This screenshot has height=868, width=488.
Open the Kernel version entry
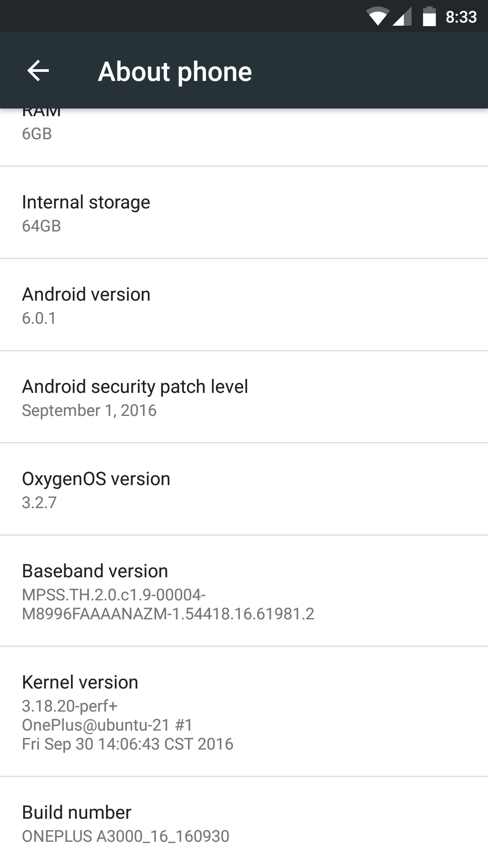pyautogui.click(x=244, y=712)
